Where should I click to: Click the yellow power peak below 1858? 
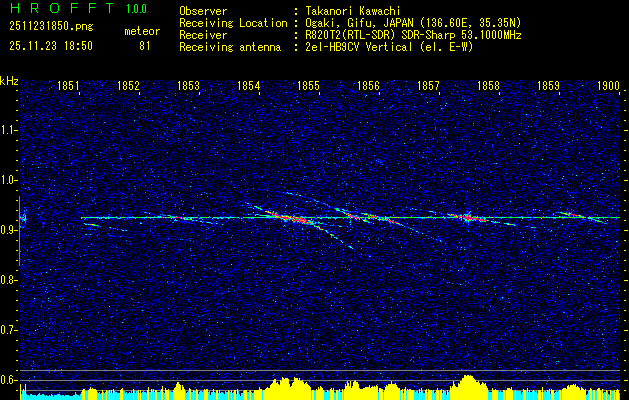click(x=468, y=387)
